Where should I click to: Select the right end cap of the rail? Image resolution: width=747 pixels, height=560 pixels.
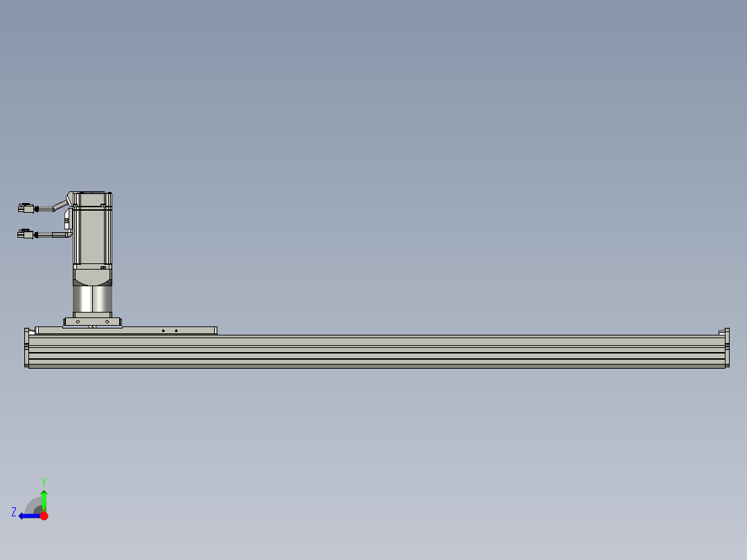(727, 348)
